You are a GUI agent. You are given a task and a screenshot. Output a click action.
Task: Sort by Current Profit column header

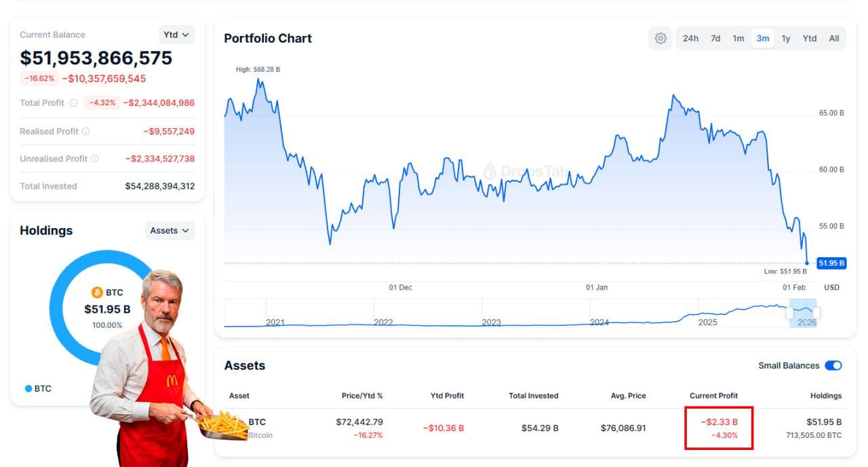[x=713, y=396]
